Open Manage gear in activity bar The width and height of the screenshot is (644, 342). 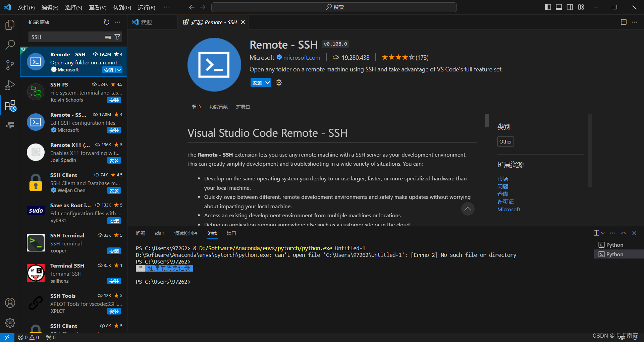[x=10, y=323]
